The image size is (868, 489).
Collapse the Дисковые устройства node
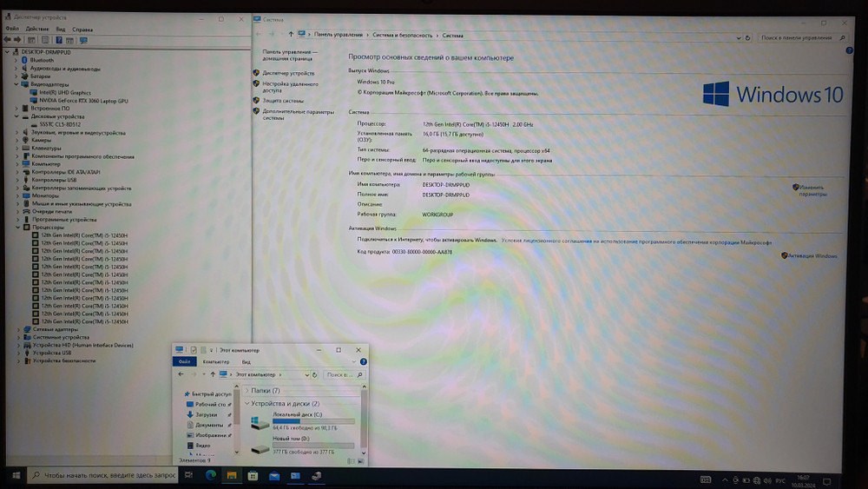pyautogui.click(x=16, y=116)
